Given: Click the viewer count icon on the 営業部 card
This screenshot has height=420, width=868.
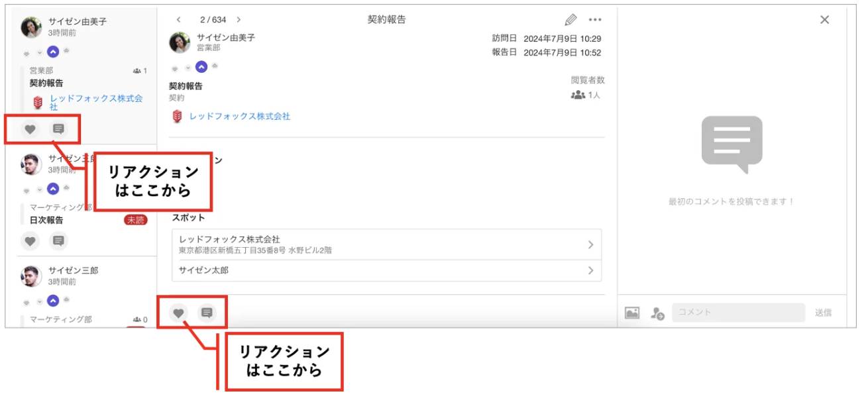Looking at the screenshot, I should tap(137, 70).
